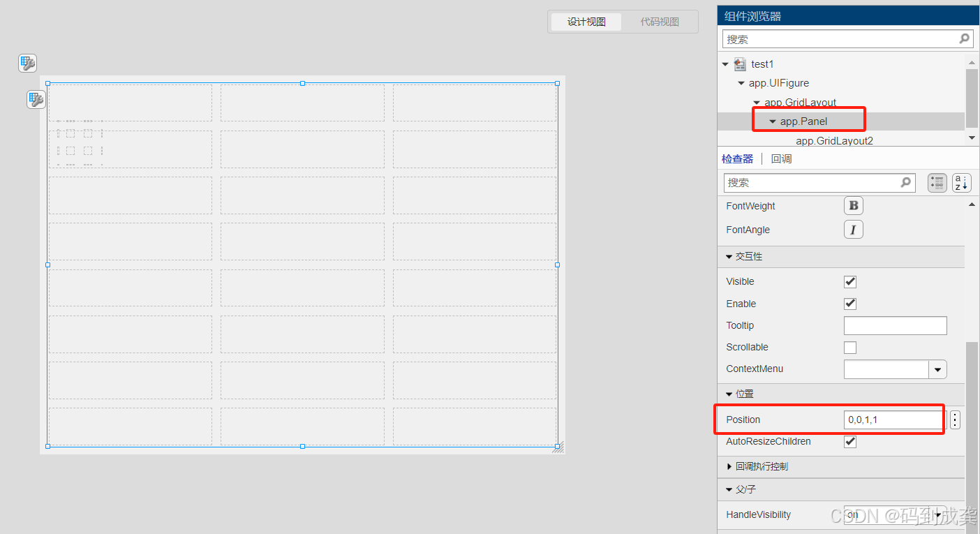980x534 pixels.
Task: Open the ContextMenu dropdown
Action: tap(937, 369)
